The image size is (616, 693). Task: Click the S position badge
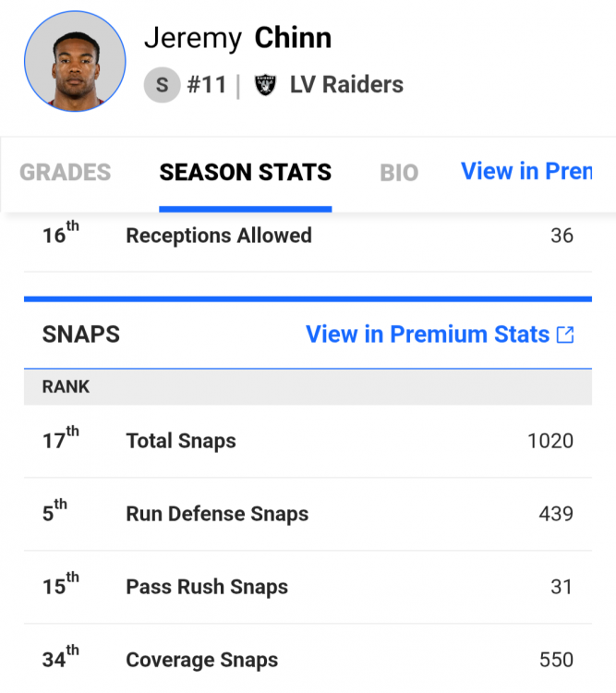162,85
